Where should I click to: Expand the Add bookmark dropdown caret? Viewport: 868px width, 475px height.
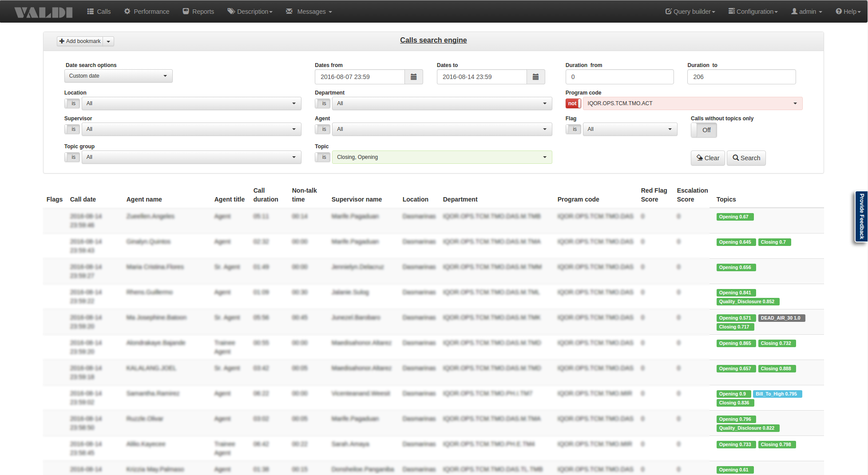108,41
